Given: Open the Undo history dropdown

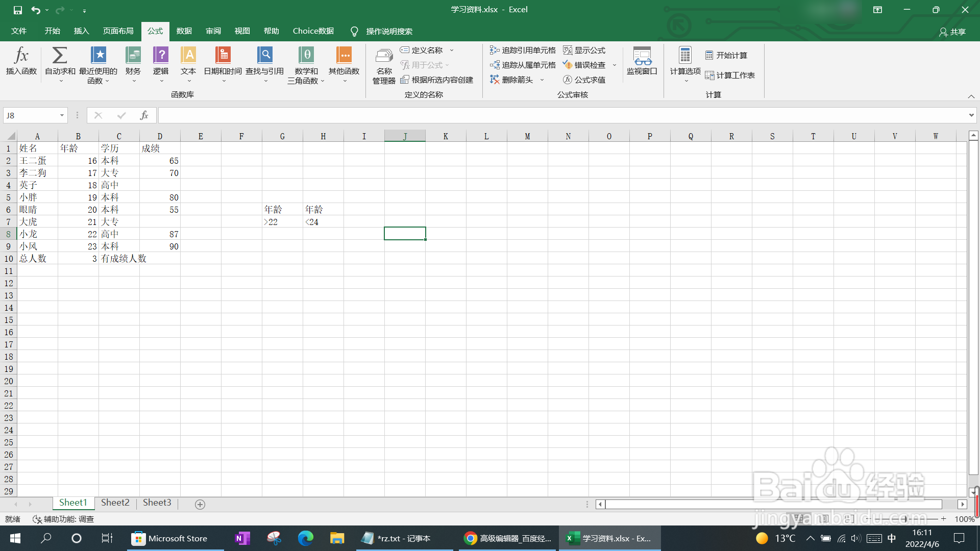Looking at the screenshot, I should tap(47, 10).
